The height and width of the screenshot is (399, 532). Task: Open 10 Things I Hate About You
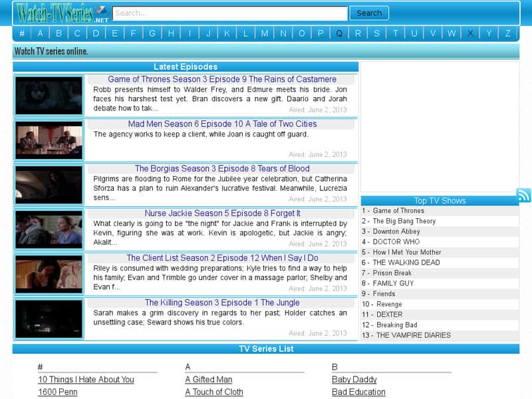(86, 380)
